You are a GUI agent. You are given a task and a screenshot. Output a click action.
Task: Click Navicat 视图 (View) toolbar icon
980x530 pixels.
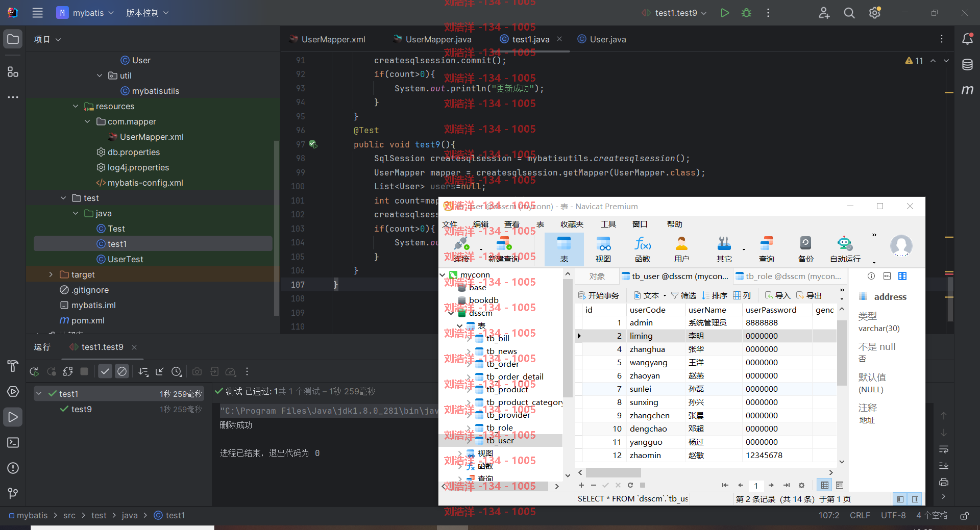pos(603,249)
